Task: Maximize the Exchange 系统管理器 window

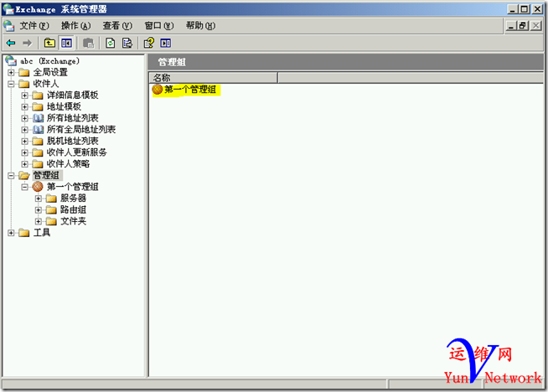Action: (525, 9)
